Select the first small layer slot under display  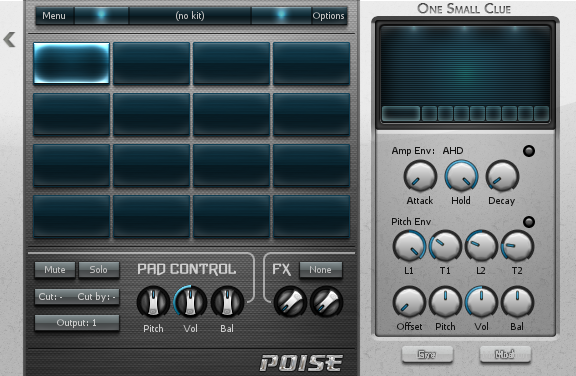pos(429,113)
